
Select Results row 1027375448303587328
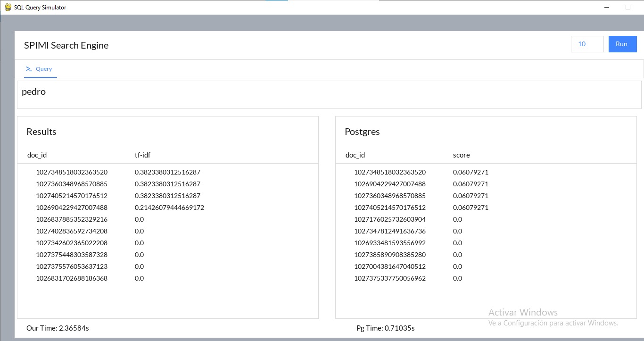pyautogui.click(x=168, y=255)
